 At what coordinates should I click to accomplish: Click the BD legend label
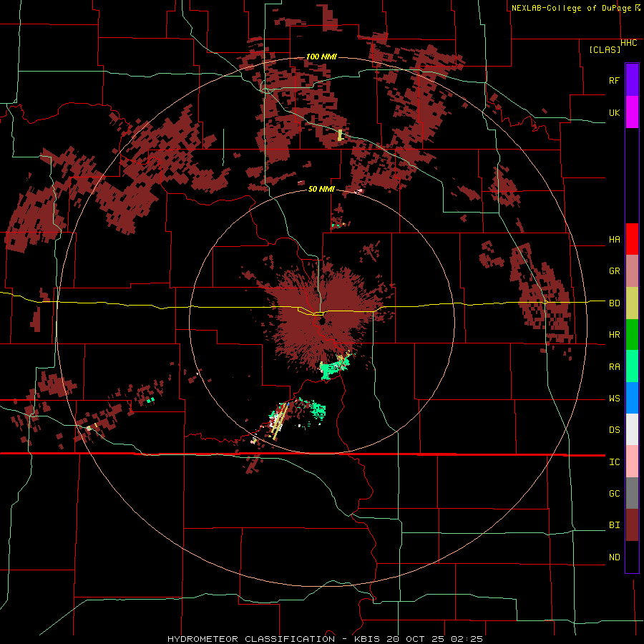click(614, 303)
